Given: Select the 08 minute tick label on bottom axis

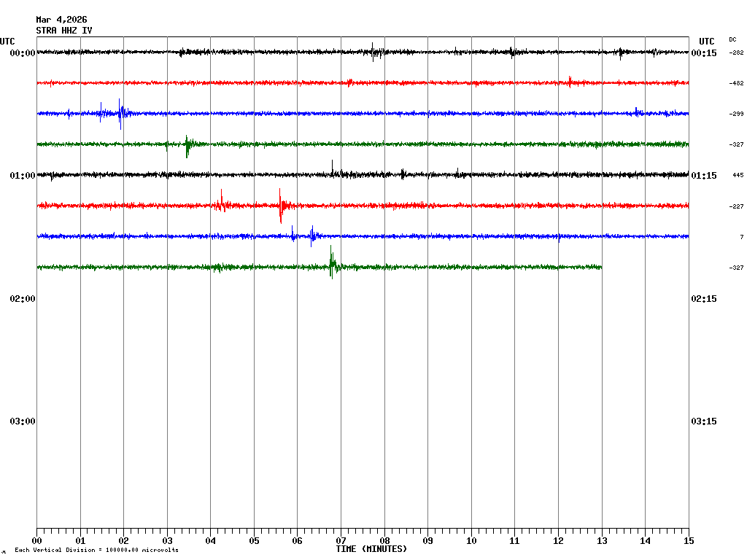Looking at the screenshot, I should 384,541.
